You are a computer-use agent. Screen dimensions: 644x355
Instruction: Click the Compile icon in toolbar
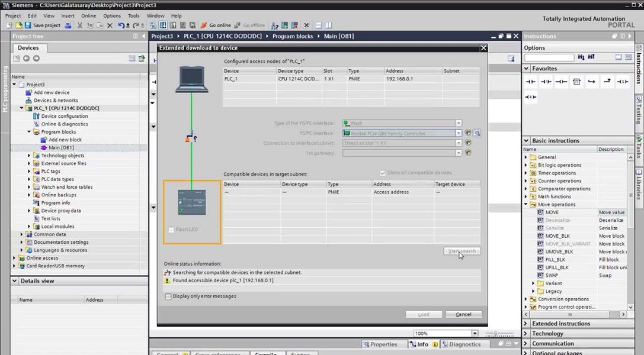coord(153,25)
